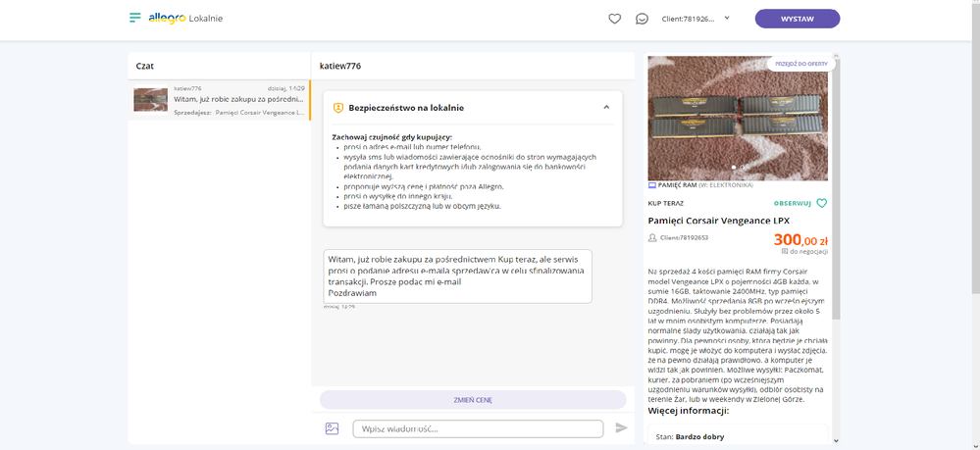The image size is (980, 450).
Task: Open seller Client:78192653 profile
Action: (x=684, y=237)
